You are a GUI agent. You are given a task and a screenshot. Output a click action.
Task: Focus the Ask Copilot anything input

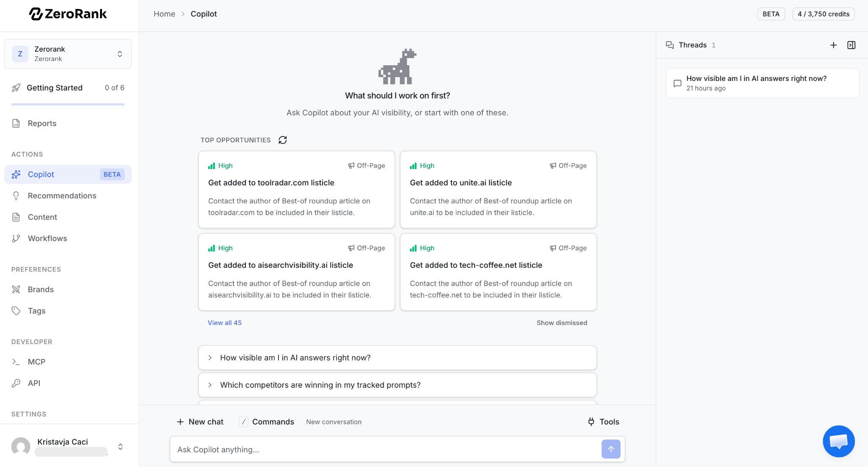coord(385,449)
